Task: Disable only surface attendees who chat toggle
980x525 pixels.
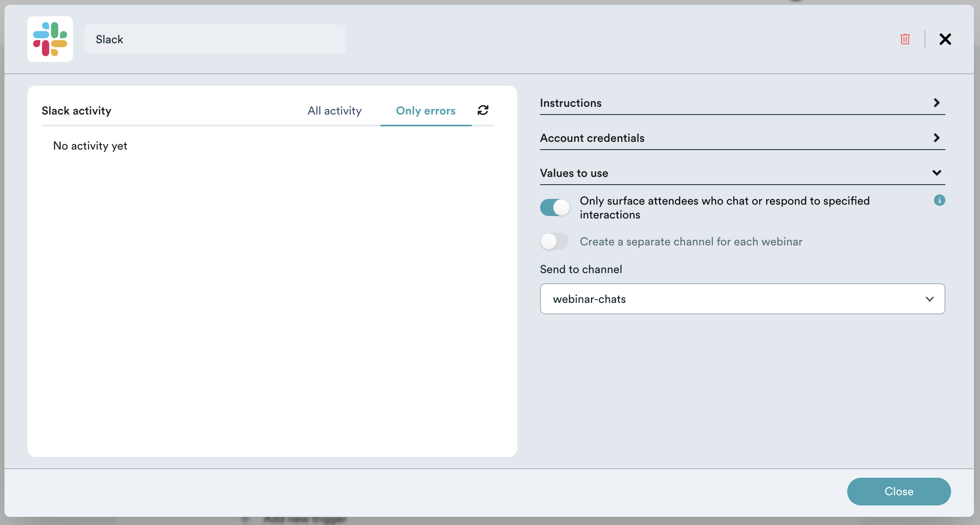Action: click(x=554, y=207)
